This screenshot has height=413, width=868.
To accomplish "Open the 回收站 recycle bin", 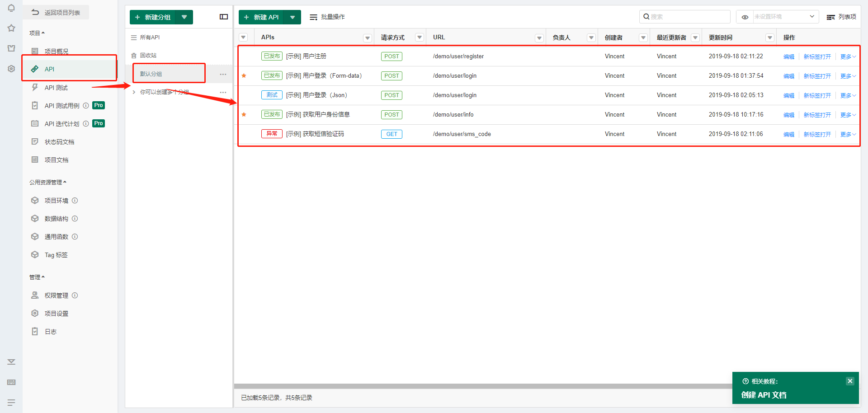I will [148, 55].
